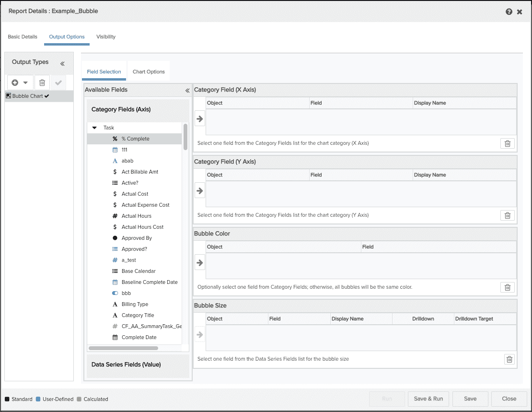532x412 pixels.
Task: Select the Actual Hours field
Action: pos(137,216)
